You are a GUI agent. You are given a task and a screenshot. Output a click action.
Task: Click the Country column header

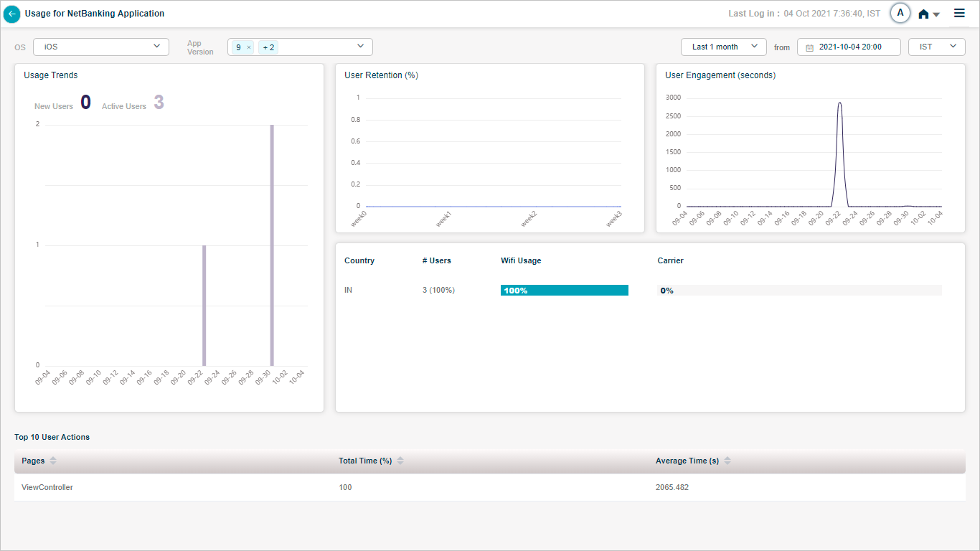(359, 260)
